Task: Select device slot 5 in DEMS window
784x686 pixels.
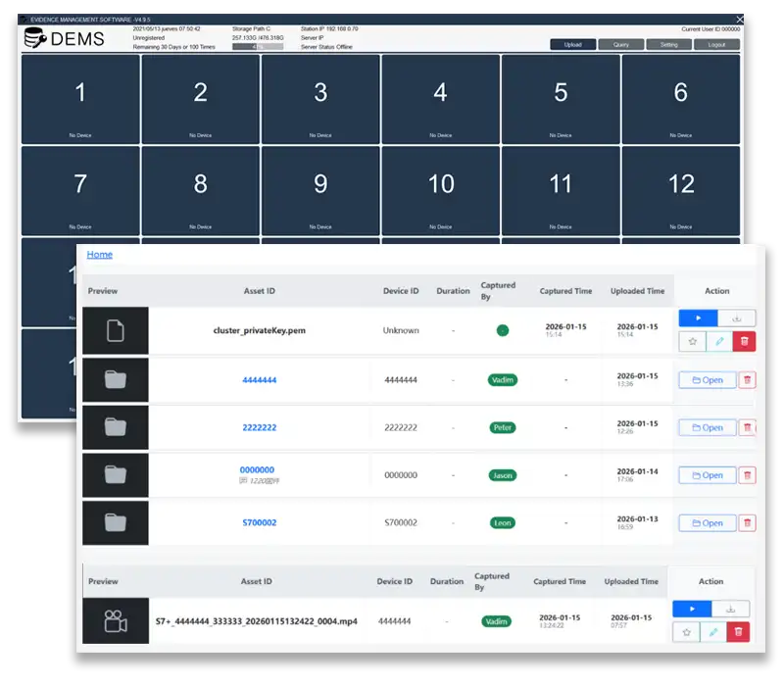Action: [561, 99]
